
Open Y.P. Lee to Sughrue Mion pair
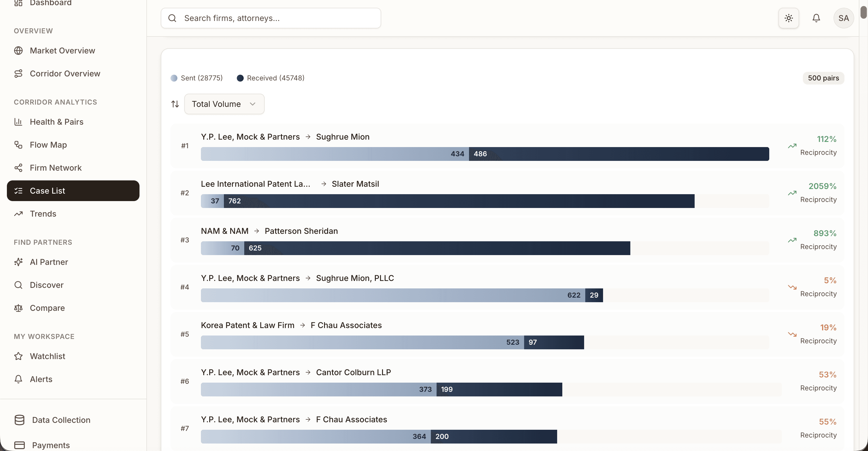pos(285,137)
